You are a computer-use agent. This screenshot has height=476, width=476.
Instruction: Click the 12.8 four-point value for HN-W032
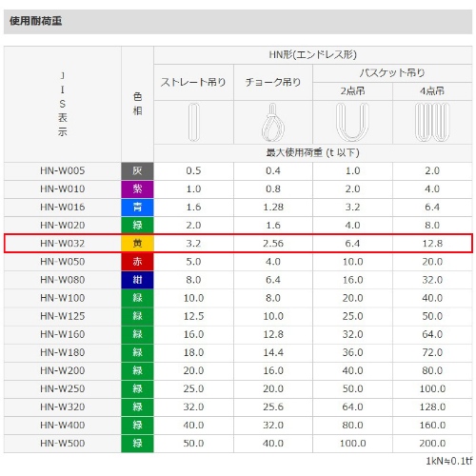tap(432, 244)
